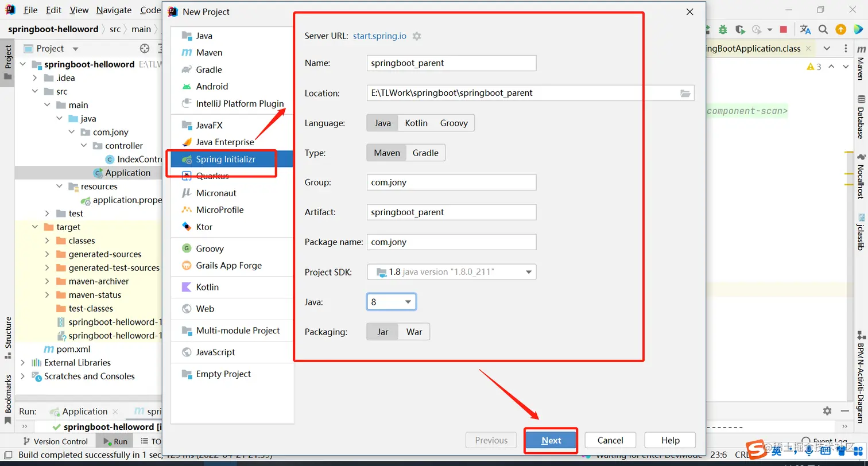This screenshot has width=868, height=466.
Task: Click the warnings indicator showing 3
Action: [814, 67]
